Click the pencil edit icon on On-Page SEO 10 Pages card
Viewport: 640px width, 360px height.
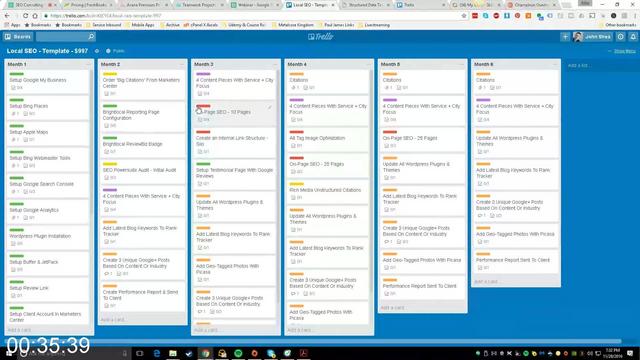(270, 107)
